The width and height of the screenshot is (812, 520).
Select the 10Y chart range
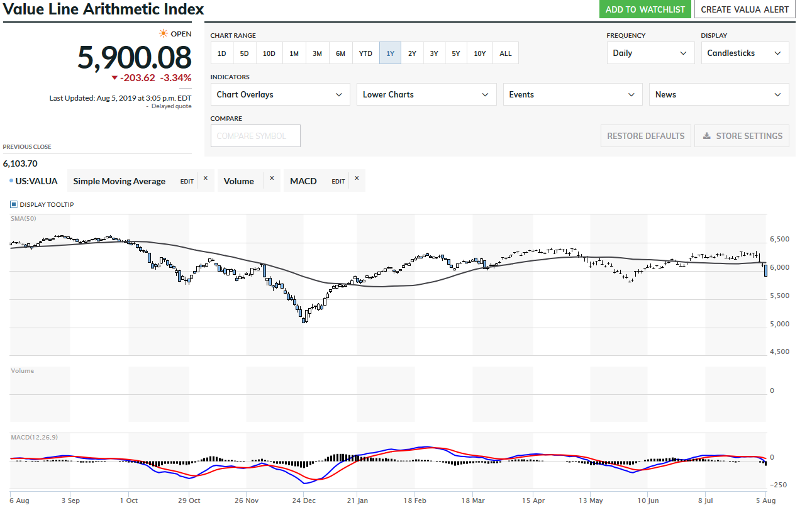480,53
